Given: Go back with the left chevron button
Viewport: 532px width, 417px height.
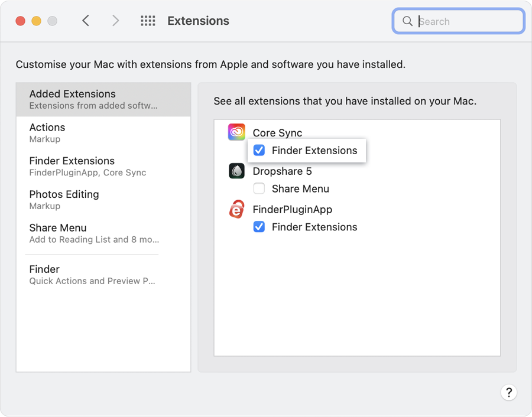Looking at the screenshot, I should click(86, 21).
